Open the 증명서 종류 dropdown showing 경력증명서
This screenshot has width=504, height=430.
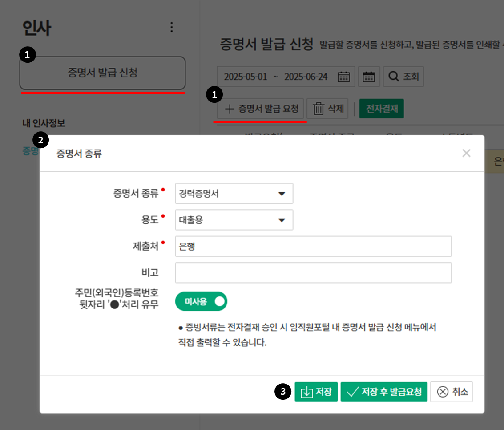point(234,194)
